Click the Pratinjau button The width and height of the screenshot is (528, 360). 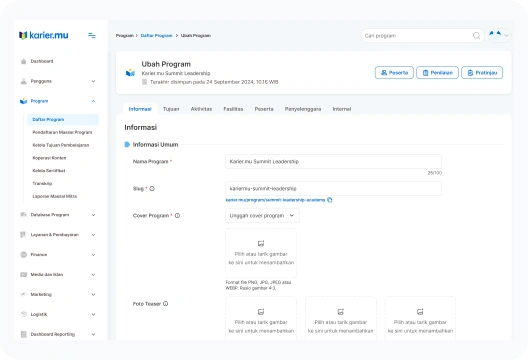(x=482, y=73)
